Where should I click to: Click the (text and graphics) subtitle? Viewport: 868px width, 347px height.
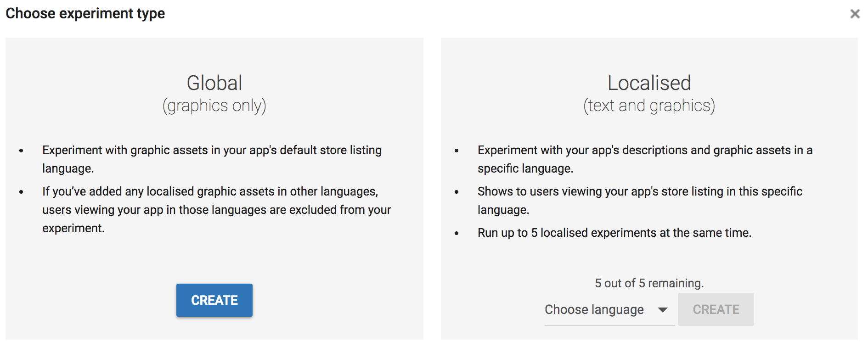point(649,106)
